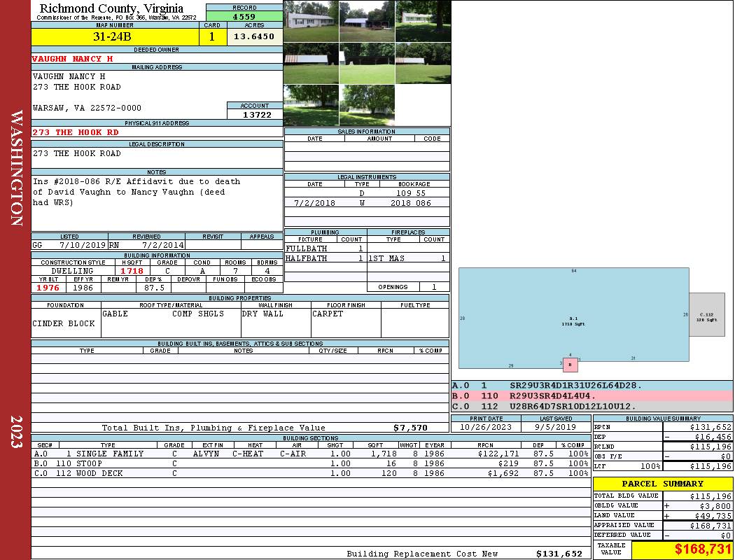The height and width of the screenshot is (560, 735).
Task: Select the acres value 13.6450
Action: point(254,37)
